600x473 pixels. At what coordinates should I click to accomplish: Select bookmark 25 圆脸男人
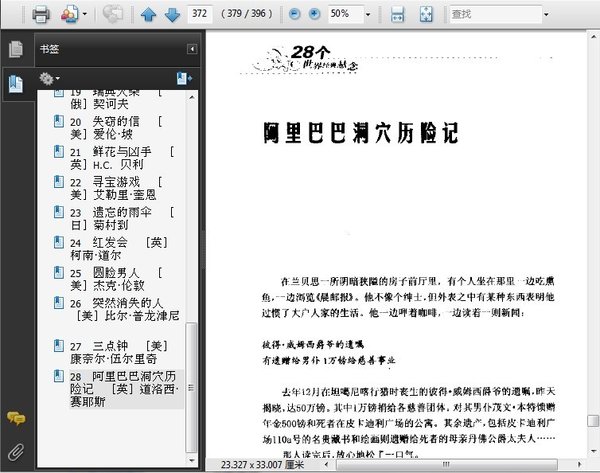[x=116, y=279]
